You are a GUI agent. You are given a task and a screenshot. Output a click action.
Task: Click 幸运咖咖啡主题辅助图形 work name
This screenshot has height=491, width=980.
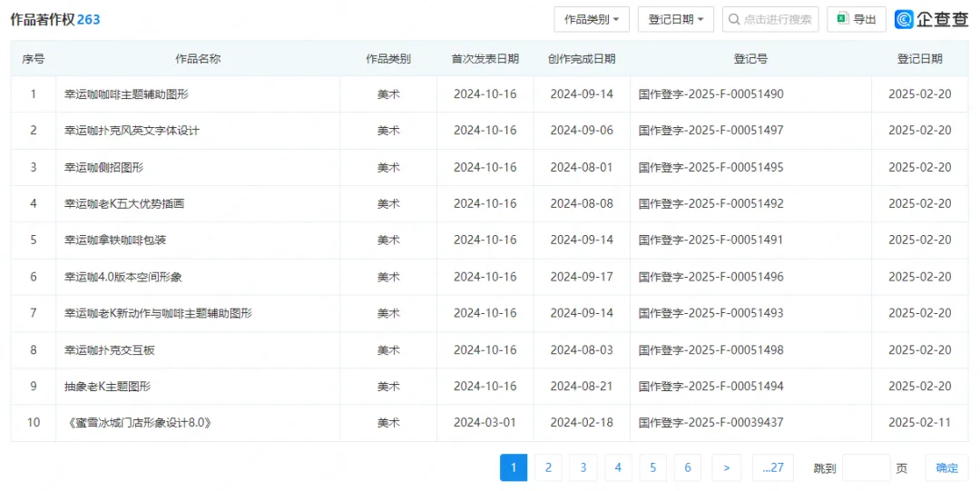click(126, 93)
